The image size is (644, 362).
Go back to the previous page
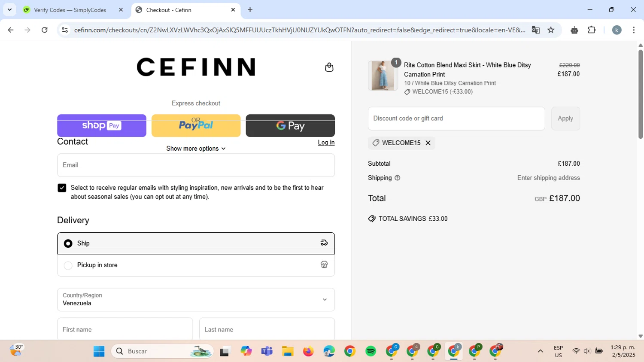(x=11, y=30)
